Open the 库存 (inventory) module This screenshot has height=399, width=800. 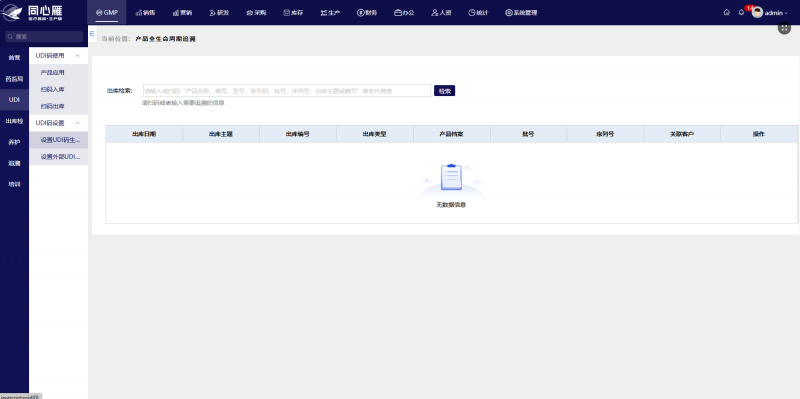coord(293,13)
